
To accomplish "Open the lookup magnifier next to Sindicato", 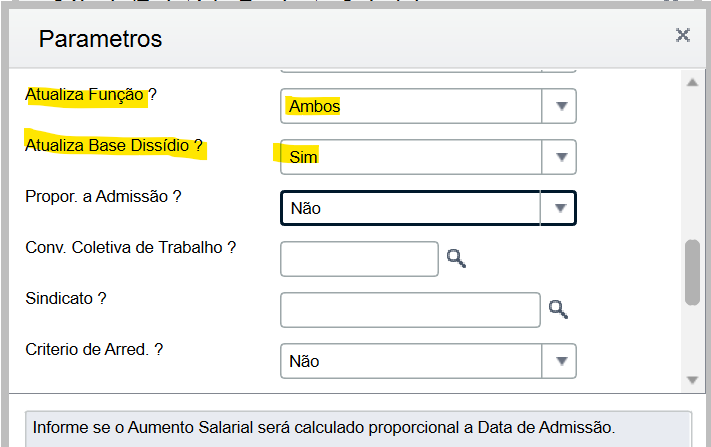I will [x=558, y=310].
